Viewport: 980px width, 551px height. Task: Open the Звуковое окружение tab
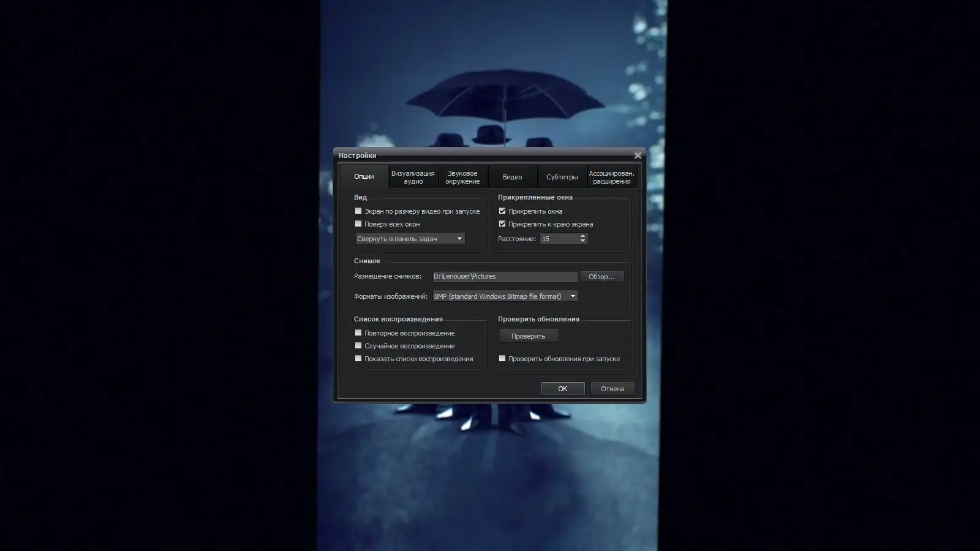click(462, 177)
